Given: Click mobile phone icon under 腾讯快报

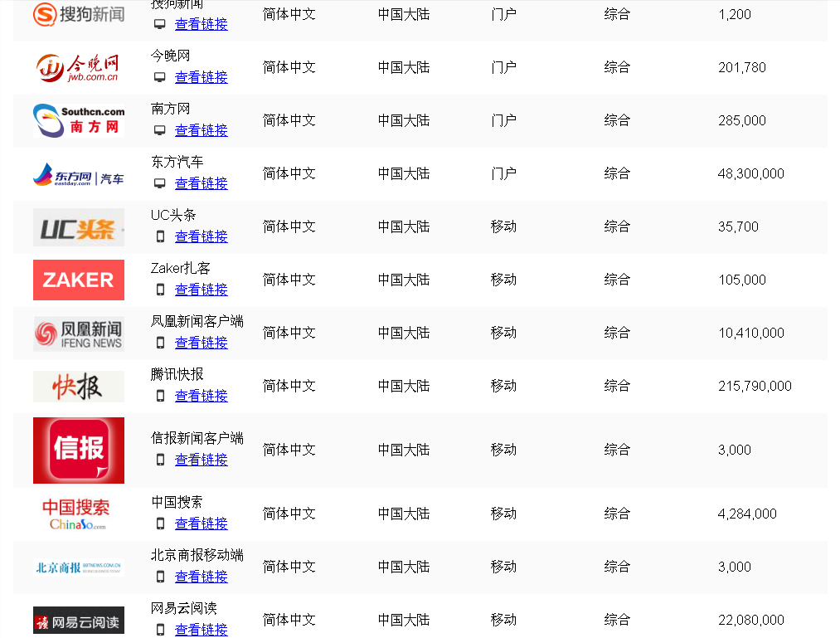Looking at the screenshot, I should [x=160, y=396].
